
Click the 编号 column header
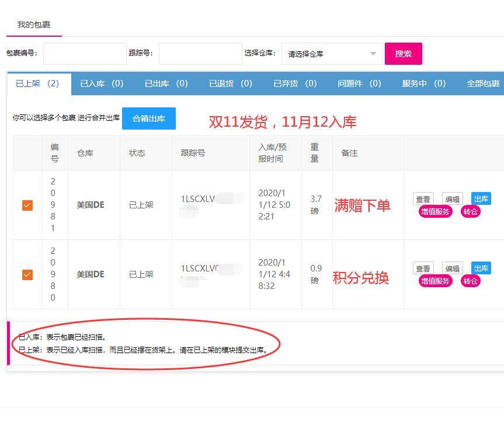coord(55,153)
